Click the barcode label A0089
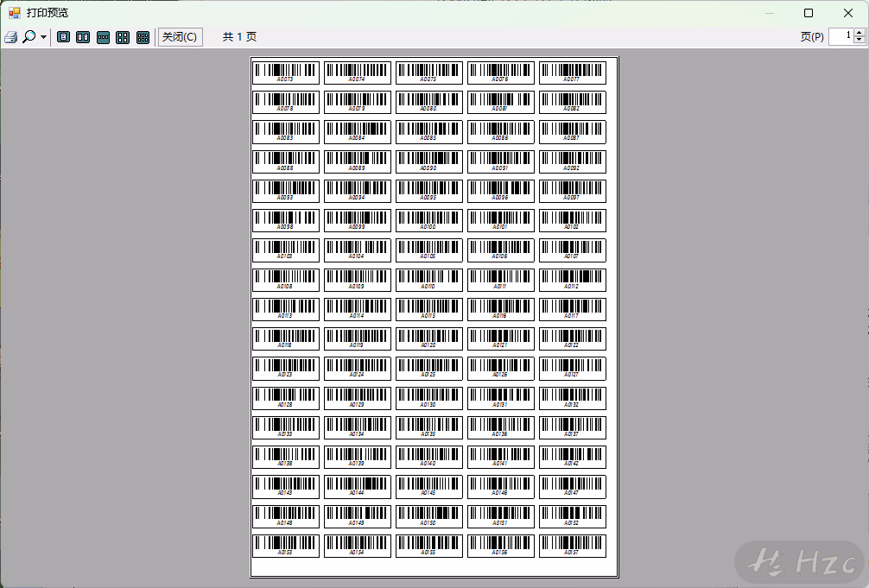This screenshot has width=869, height=588. (358, 161)
